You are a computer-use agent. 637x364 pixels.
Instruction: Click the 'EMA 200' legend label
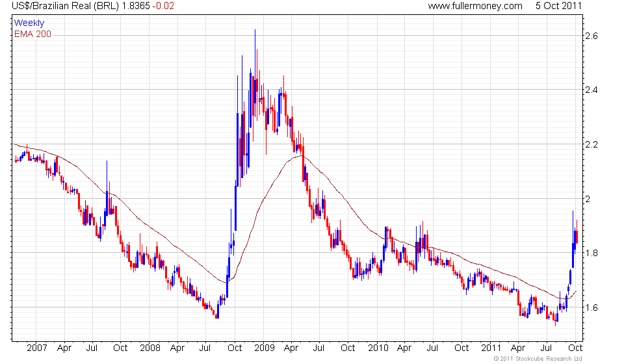[x=32, y=34]
